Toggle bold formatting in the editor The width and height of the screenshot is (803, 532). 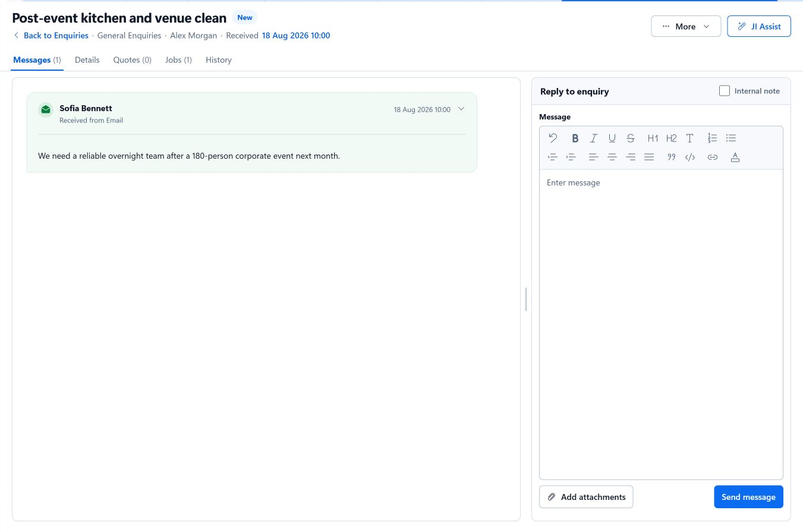coord(575,138)
